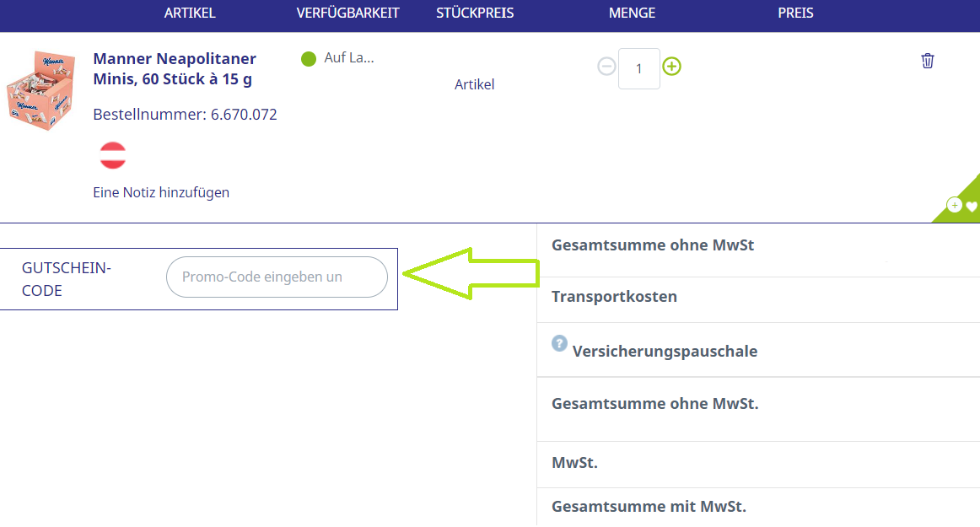The image size is (980, 527).
Task: Click the ARTIKEL column header
Action: click(x=190, y=13)
